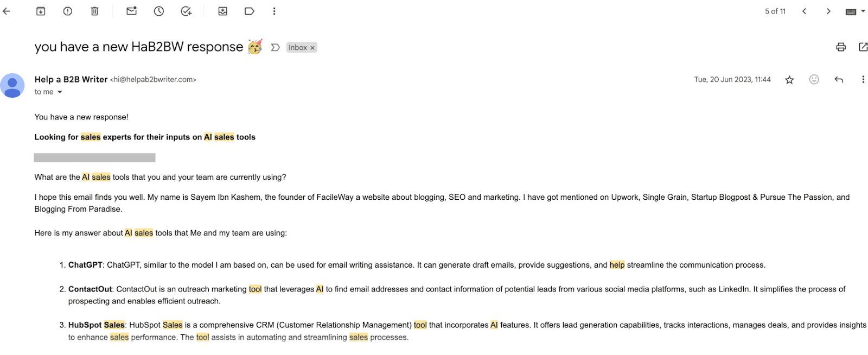
Task: Open the email in a new window
Action: coord(863,47)
